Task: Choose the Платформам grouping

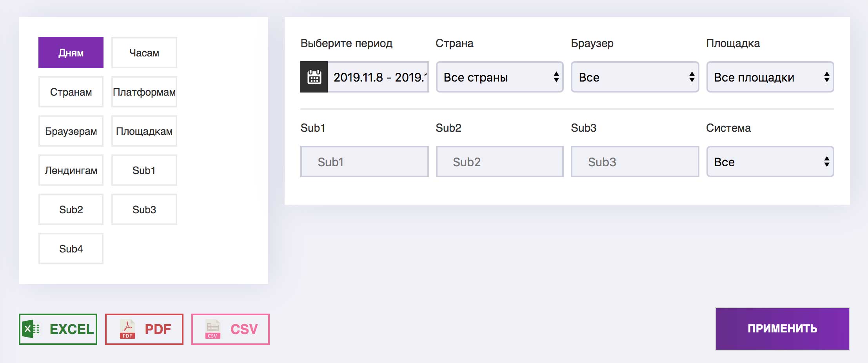Action: point(144,92)
